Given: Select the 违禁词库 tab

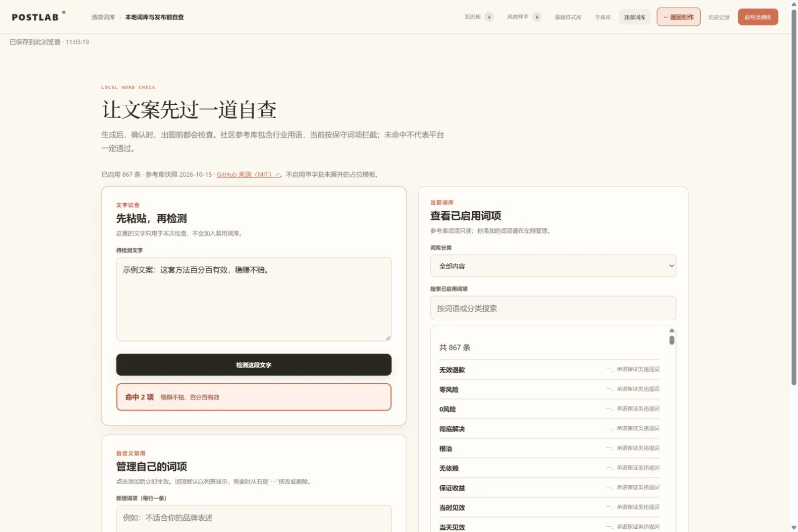Looking at the screenshot, I should pyautogui.click(x=635, y=17).
